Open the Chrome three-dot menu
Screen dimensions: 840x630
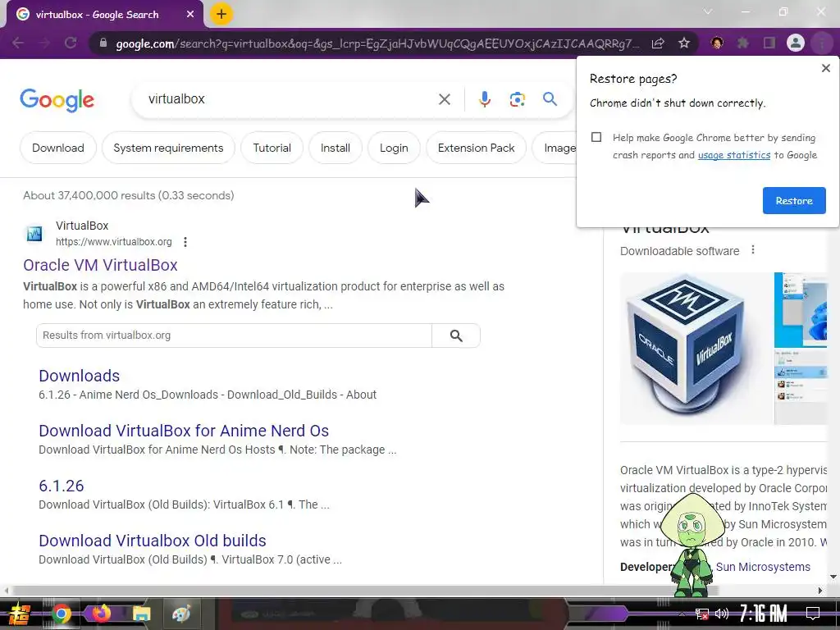point(821,43)
